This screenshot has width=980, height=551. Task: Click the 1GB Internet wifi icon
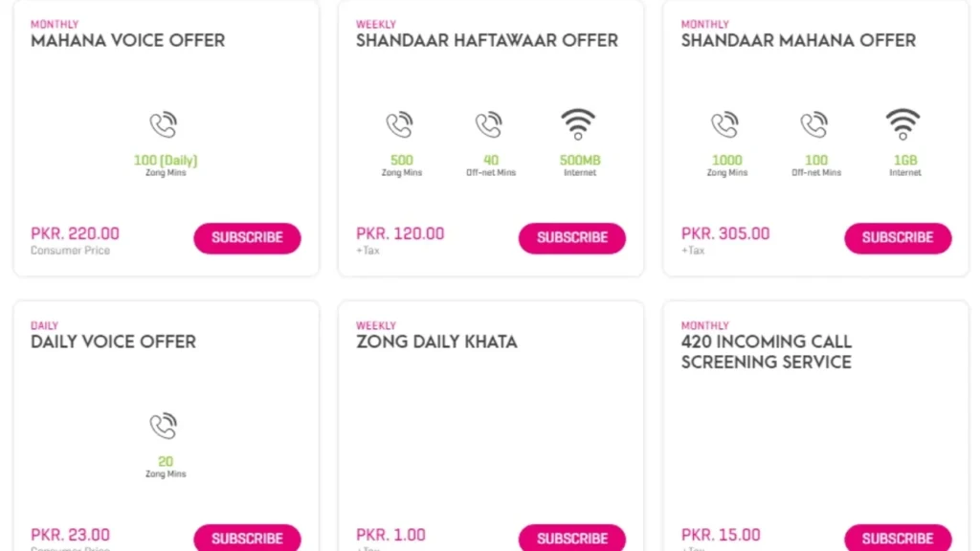(903, 124)
